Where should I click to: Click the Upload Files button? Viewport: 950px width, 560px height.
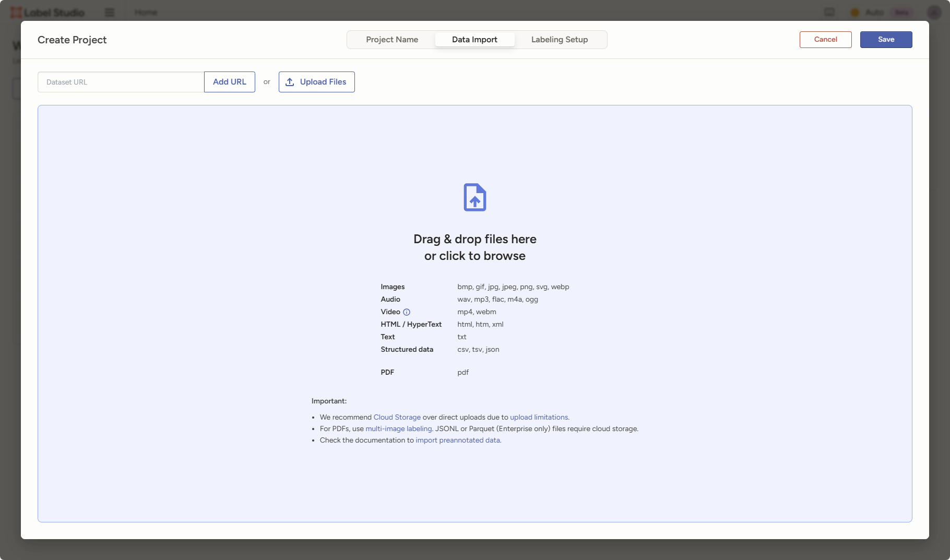coord(317,82)
